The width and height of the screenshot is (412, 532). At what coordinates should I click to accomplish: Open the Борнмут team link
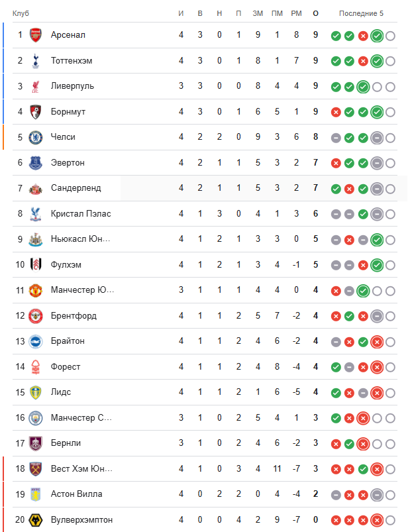point(68,112)
